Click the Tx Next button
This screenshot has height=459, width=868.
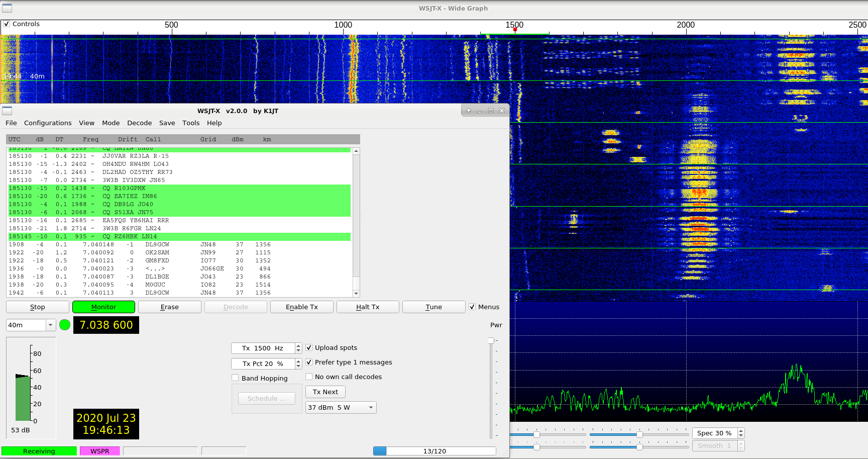[325, 392]
